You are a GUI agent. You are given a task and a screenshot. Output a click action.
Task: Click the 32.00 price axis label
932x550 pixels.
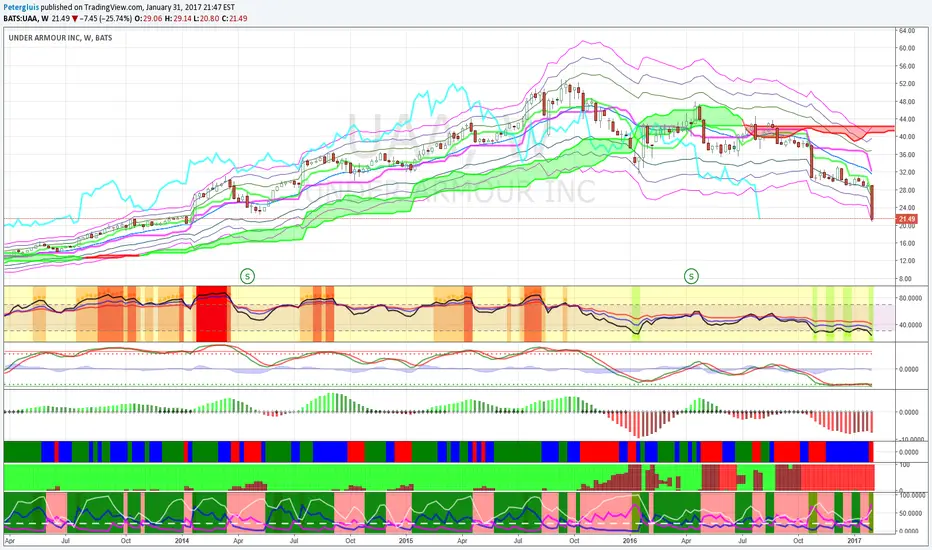pyautogui.click(x=906, y=172)
